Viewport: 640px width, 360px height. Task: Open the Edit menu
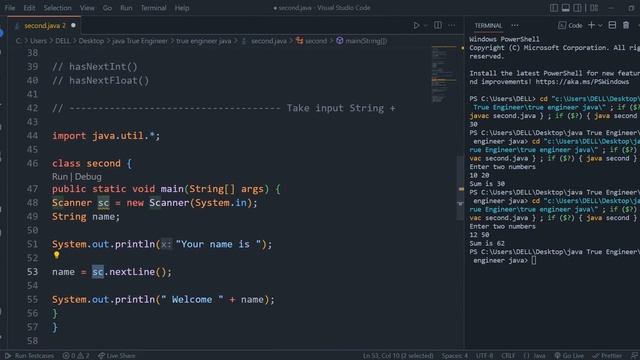tap(29, 8)
